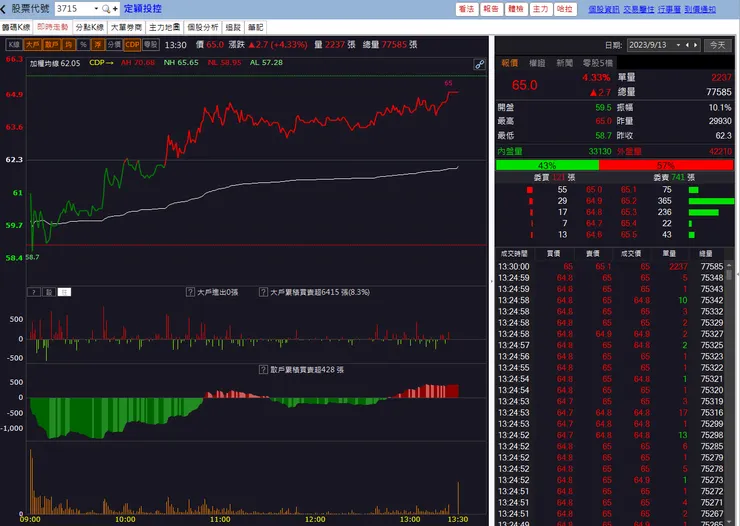Screen dimensions: 740x526
Task: Click the 總量 column header in trade list
Action: point(706,254)
